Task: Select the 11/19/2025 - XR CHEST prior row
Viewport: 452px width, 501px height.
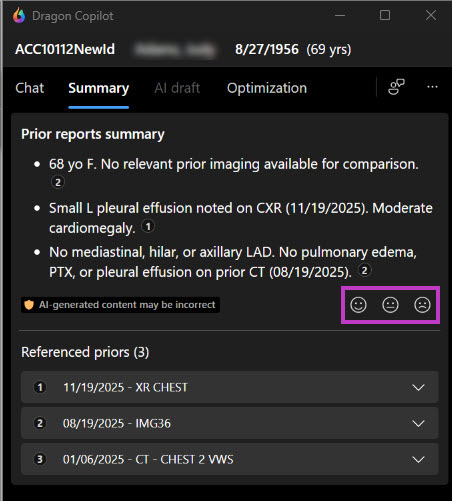Action: coord(229,387)
